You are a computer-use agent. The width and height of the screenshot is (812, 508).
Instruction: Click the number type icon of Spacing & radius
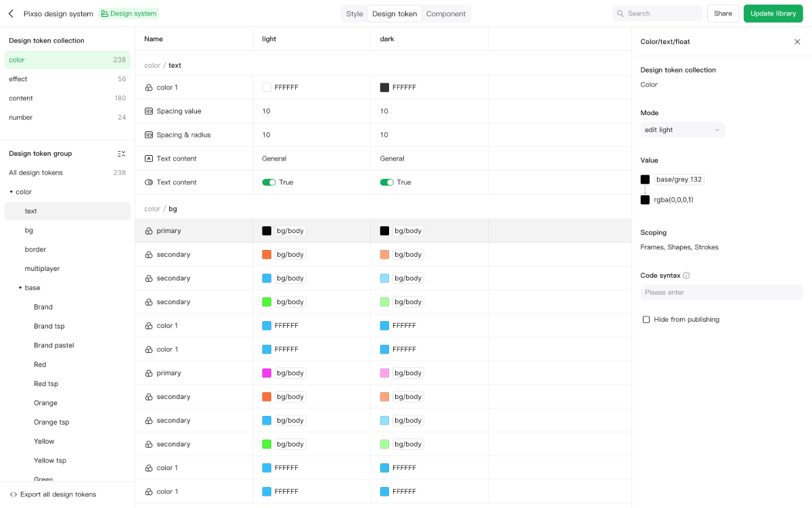[149, 135]
